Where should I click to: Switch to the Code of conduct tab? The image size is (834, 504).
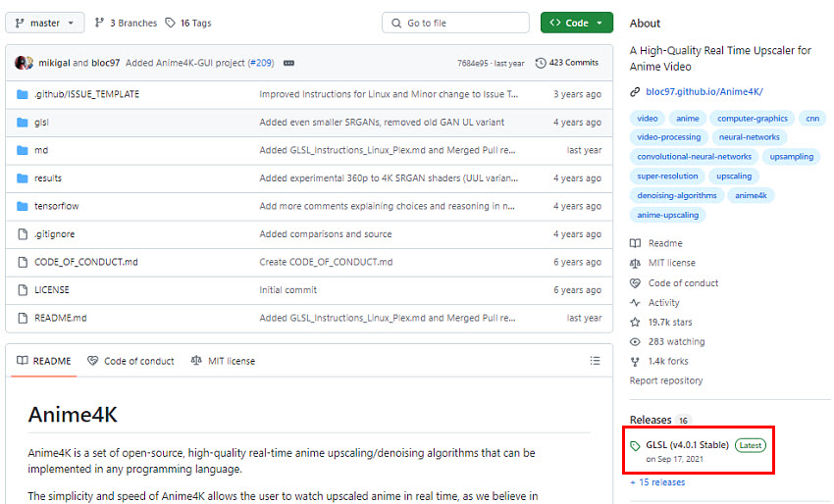tap(130, 361)
